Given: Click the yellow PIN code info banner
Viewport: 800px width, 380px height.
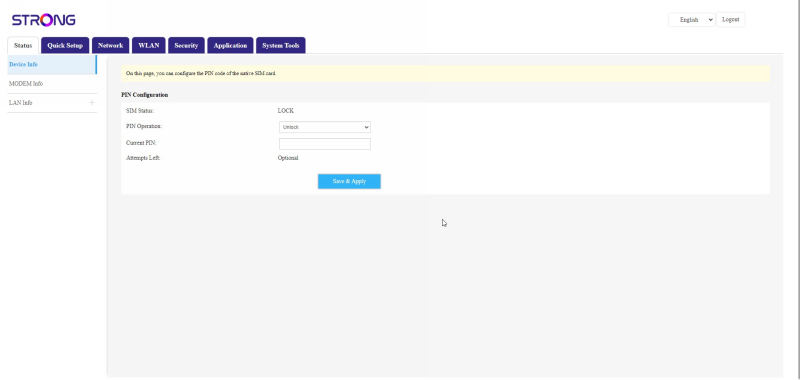Looking at the screenshot, I should click(x=445, y=73).
